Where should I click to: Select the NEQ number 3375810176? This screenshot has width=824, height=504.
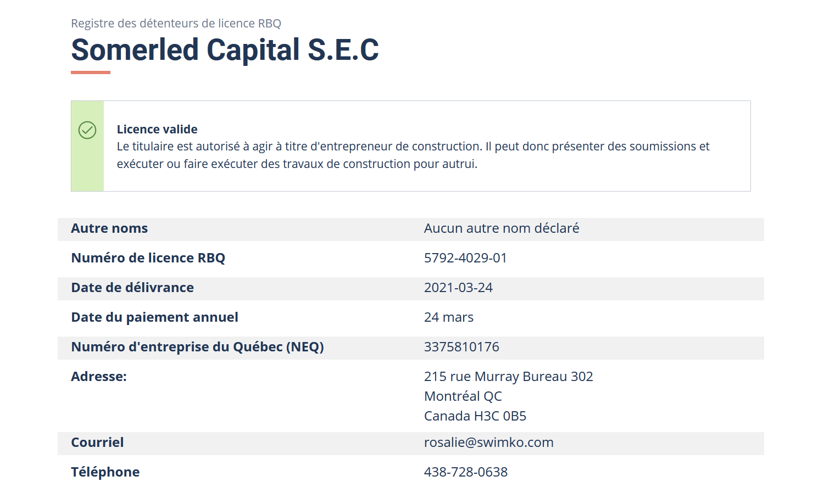coord(461,347)
